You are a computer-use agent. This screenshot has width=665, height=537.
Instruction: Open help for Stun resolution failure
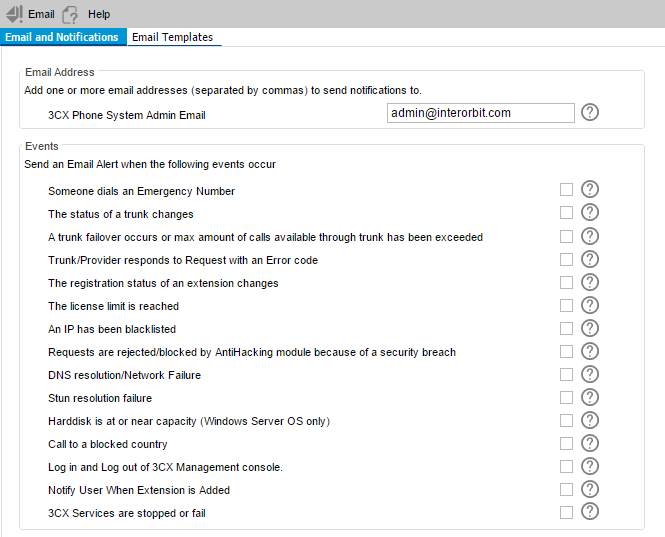tap(590, 397)
